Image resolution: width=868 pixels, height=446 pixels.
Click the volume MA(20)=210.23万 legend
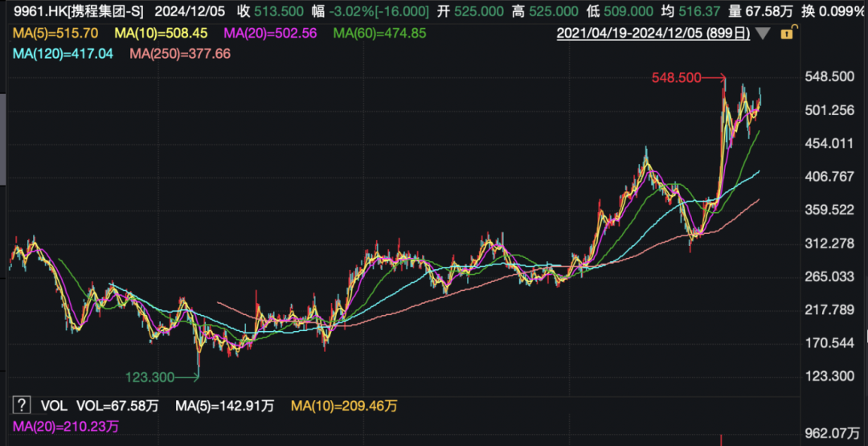(x=63, y=424)
